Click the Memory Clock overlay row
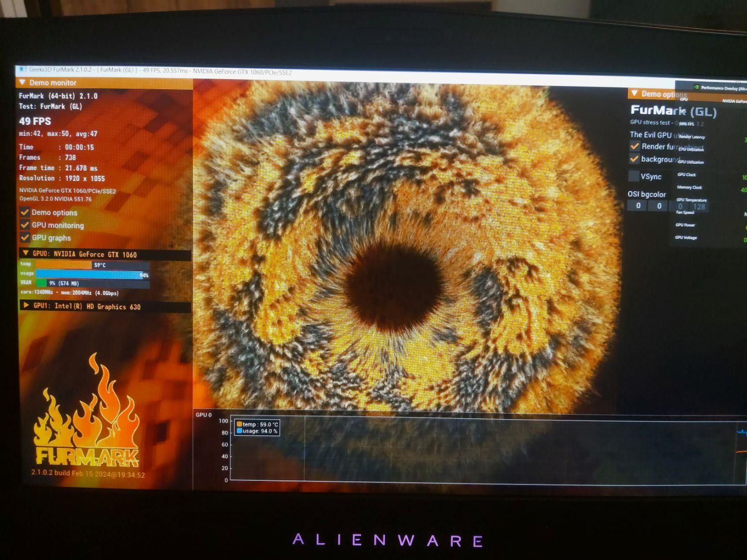747x560 pixels. pos(689,187)
